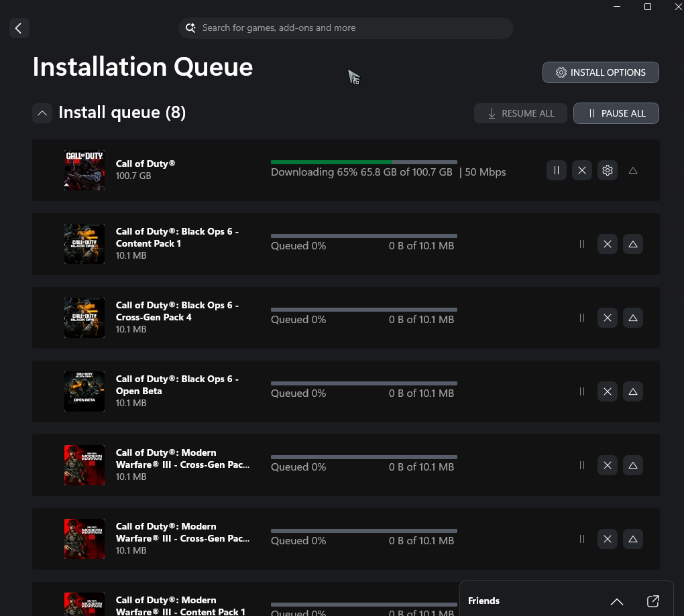
Task: Move Black Ops 6 Content Pack 1 up
Action: click(632, 245)
